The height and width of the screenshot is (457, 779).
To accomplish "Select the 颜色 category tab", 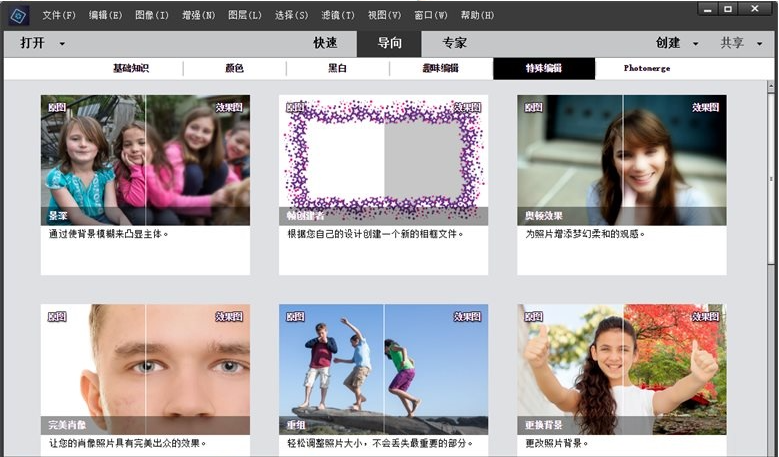I will click(234, 68).
